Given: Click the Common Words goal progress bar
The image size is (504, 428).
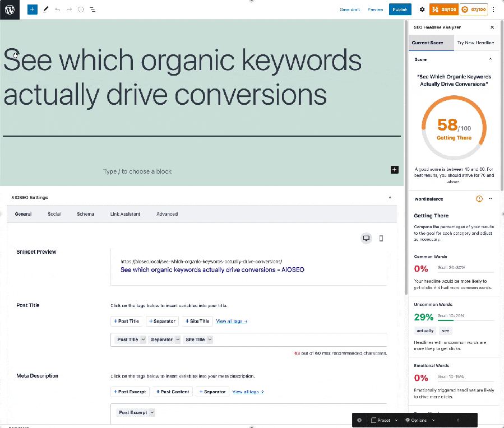Looking at the screenshot, I should [465, 272].
